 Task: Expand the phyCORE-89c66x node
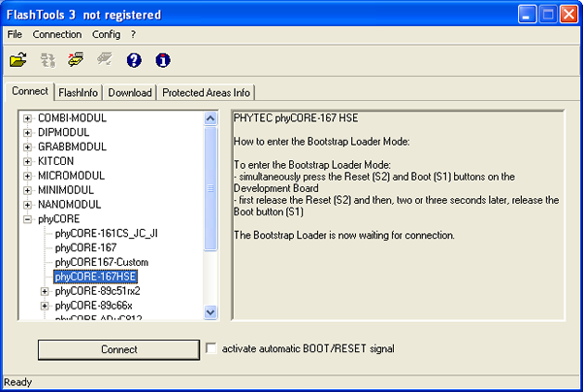click(x=45, y=306)
